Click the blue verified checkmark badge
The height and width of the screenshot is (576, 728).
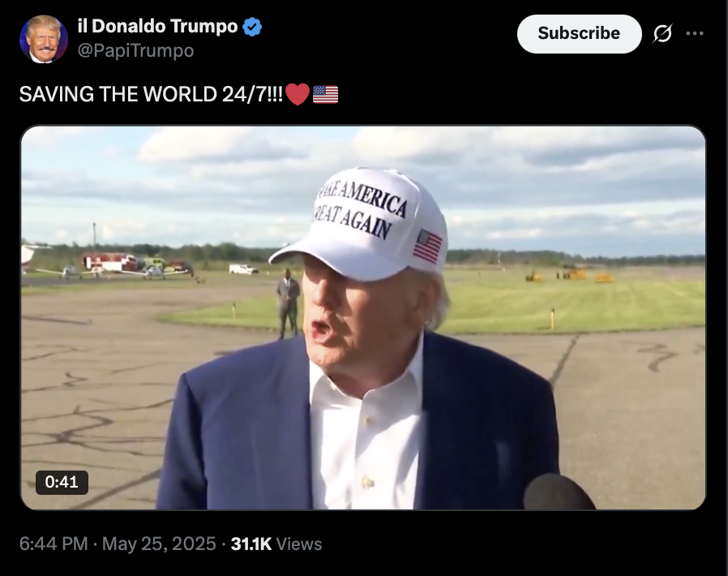(x=252, y=27)
